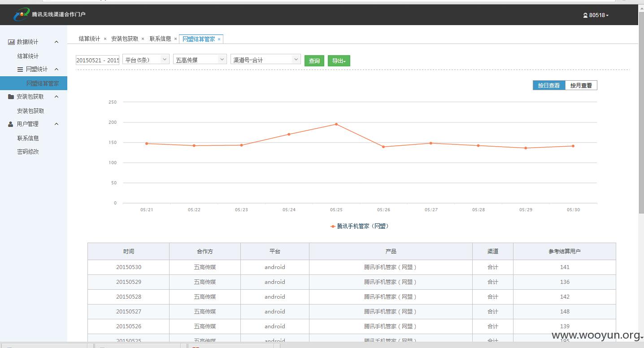Click the person icon beside 用户管理

[x=11, y=124]
